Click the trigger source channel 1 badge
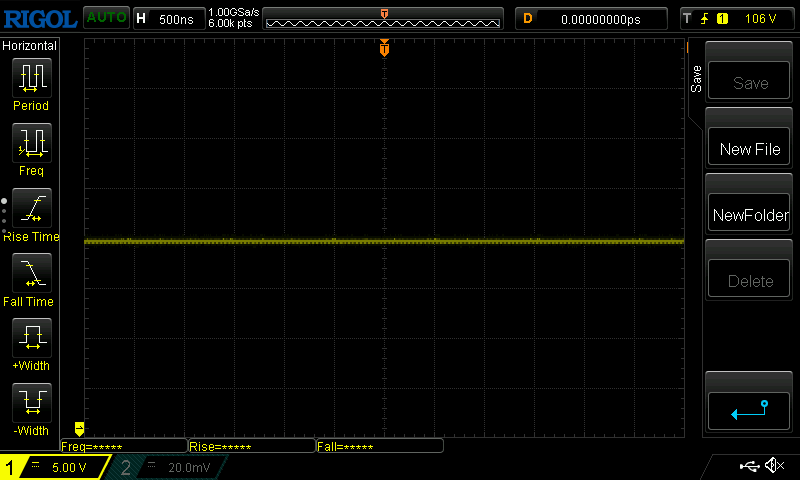 click(x=722, y=19)
